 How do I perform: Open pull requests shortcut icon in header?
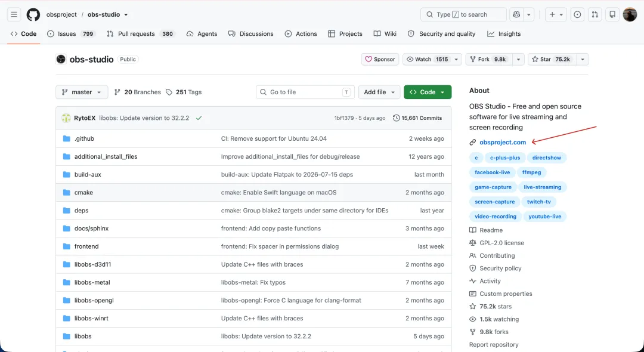[x=595, y=14]
